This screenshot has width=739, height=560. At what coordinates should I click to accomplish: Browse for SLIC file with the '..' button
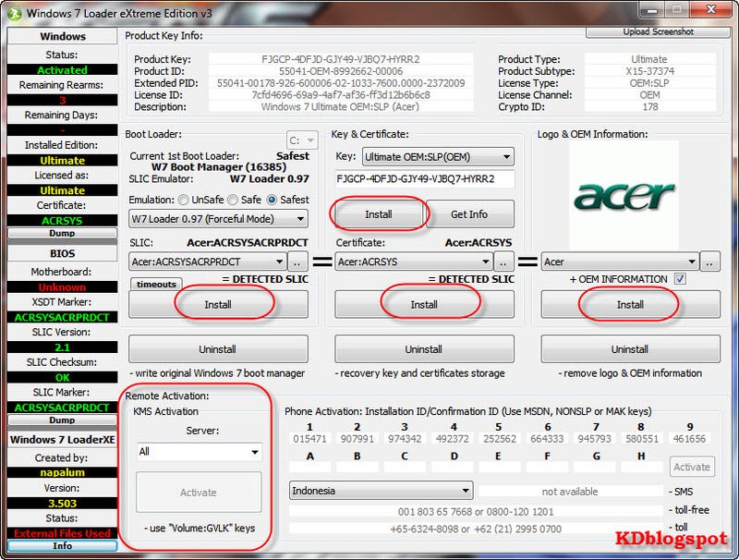coord(297,262)
